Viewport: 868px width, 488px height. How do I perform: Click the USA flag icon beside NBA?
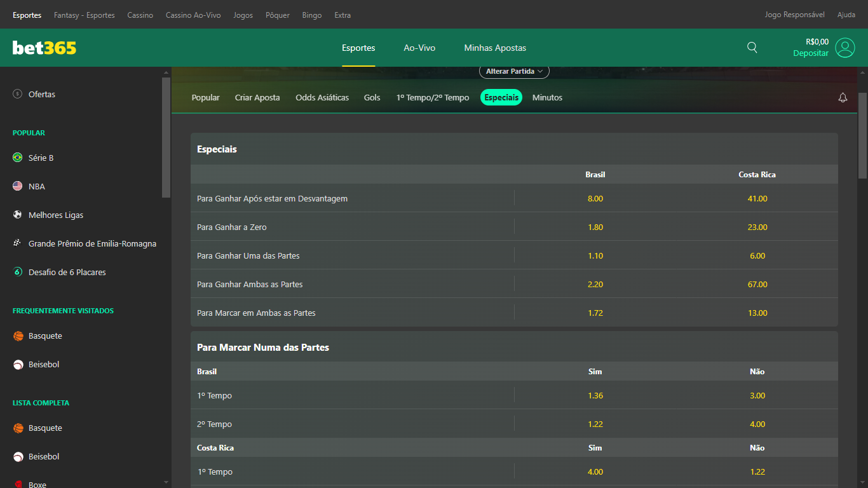[x=18, y=186]
